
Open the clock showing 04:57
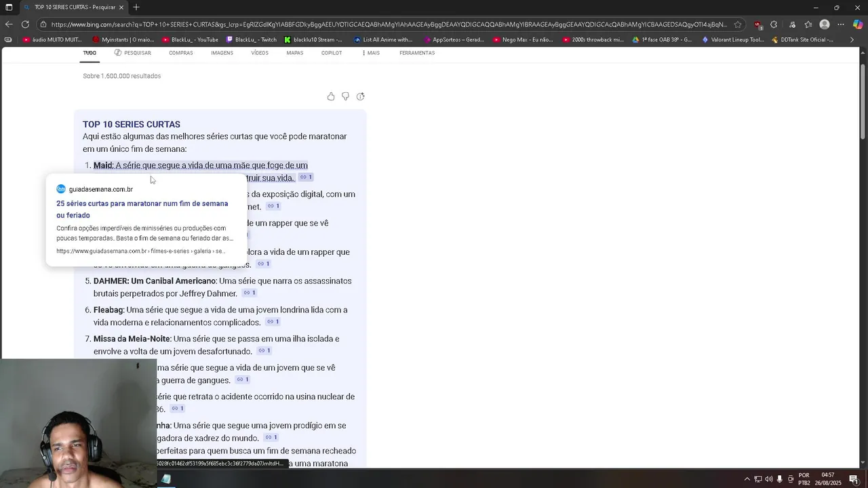click(829, 479)
